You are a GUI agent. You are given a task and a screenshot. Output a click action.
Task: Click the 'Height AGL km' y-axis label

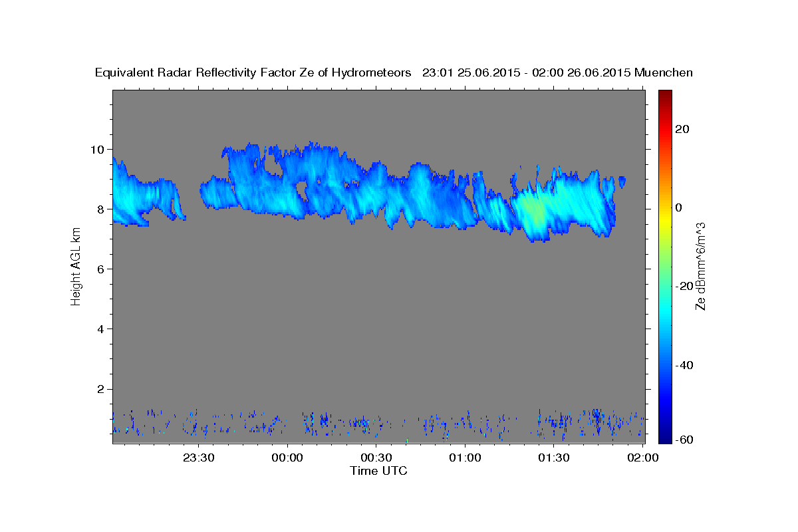pos(76,266)
